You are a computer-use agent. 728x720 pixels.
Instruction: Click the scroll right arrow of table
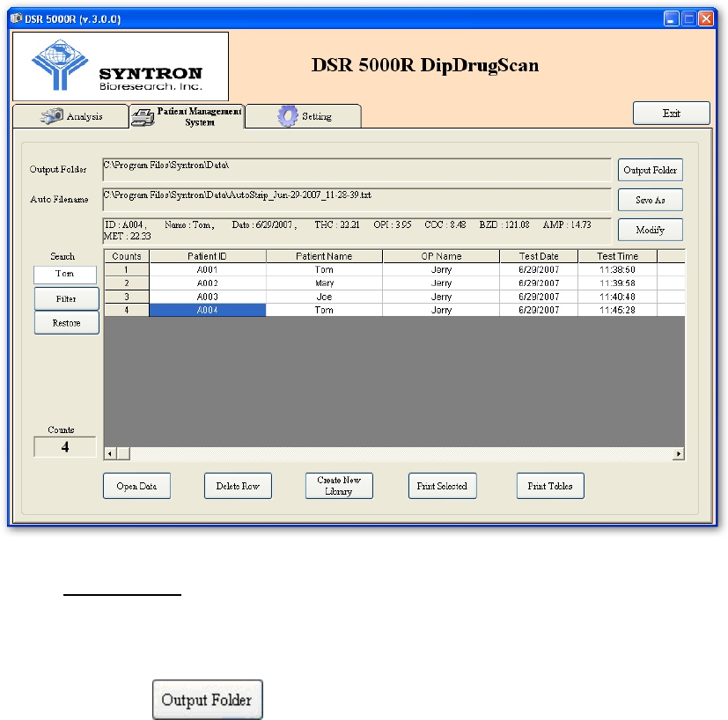point(679,453)
